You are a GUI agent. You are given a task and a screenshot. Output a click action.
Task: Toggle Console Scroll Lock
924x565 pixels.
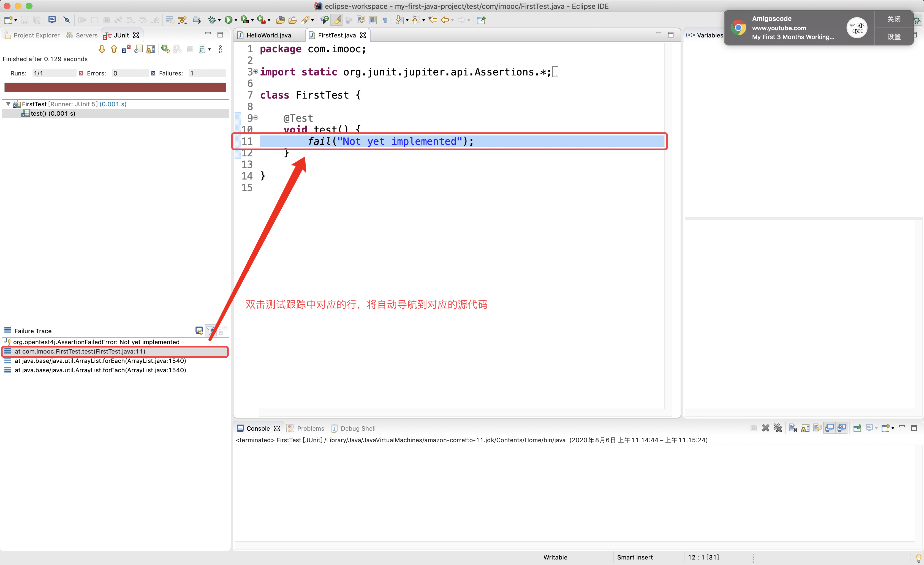coord(805,428)
